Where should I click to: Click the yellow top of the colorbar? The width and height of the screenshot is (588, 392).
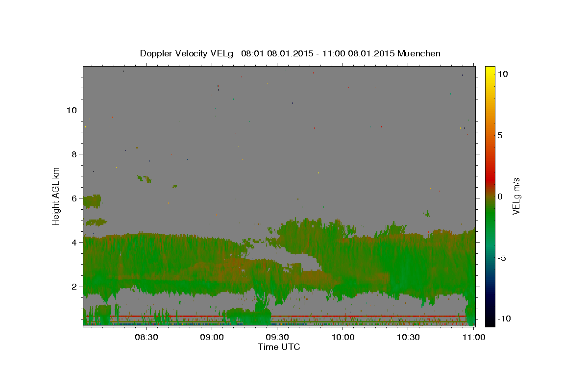point(490,70)
